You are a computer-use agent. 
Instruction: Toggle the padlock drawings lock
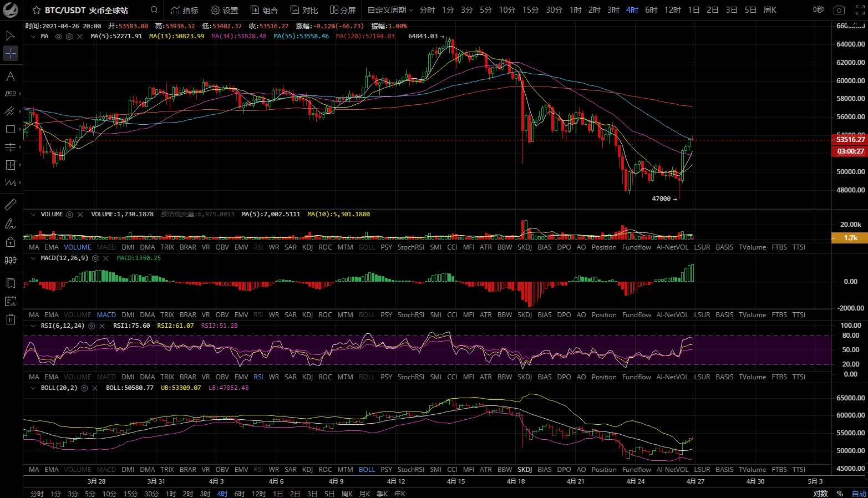pos(11,242)
